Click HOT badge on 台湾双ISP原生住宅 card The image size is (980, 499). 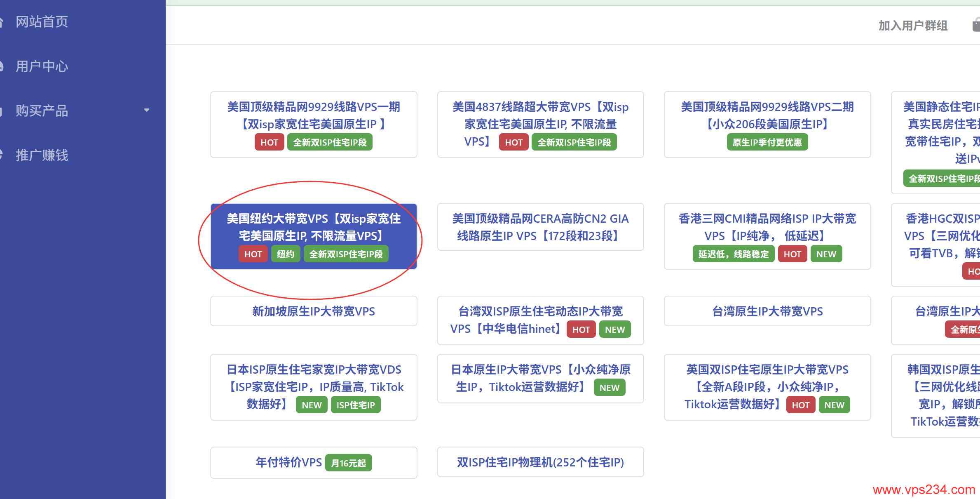tap(581, 330)
